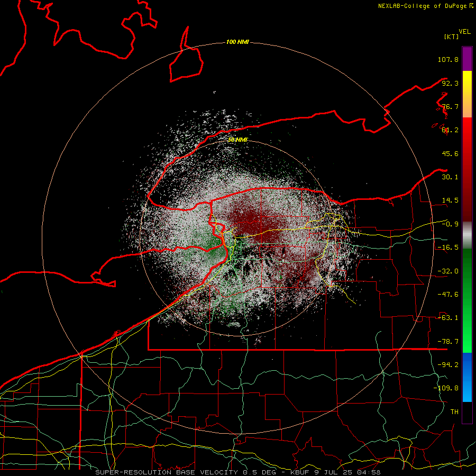Click the 61.2 velocity scale value
Image resolution: width=476 pixels, height=476 pixels.
(450, 130)
